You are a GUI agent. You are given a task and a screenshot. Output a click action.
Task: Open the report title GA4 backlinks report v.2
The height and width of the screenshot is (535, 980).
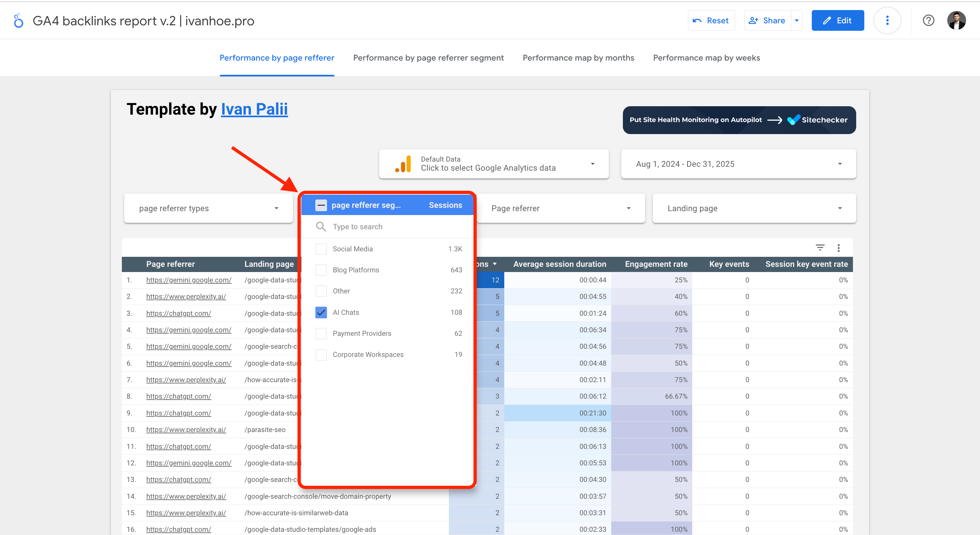click(144, 20)
